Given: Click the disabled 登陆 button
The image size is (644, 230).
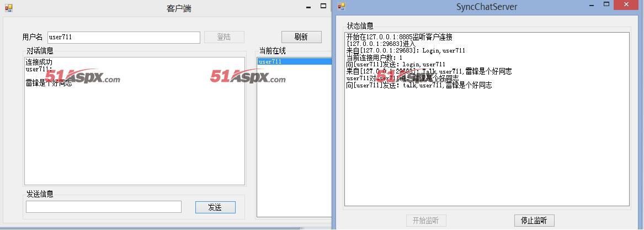Looking at the screenshot, I should 224,37.
